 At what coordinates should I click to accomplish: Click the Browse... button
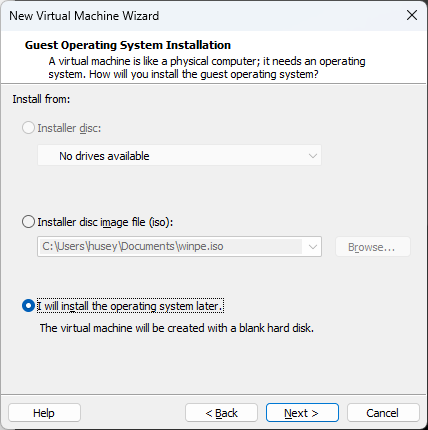[x=373, y=247]
